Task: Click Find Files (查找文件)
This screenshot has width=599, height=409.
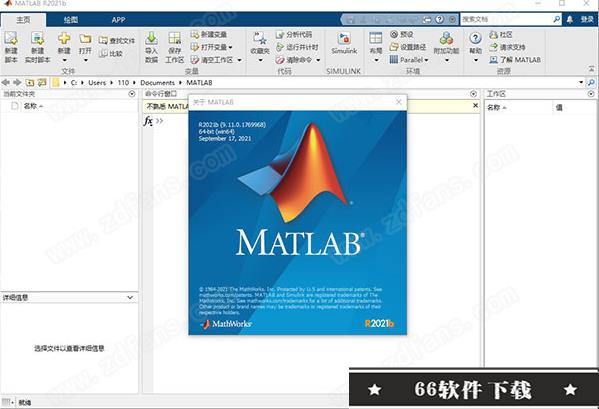Action: pos(117,40)
